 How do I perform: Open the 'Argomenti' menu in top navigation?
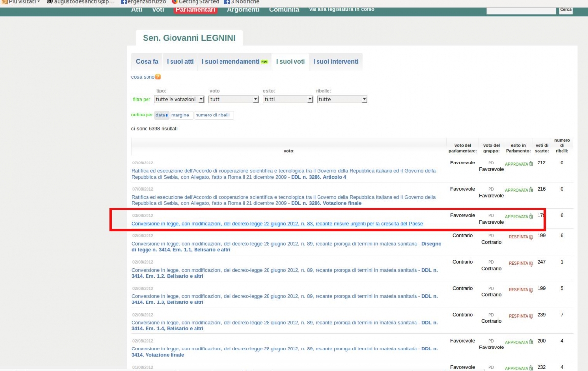(243, 9)
